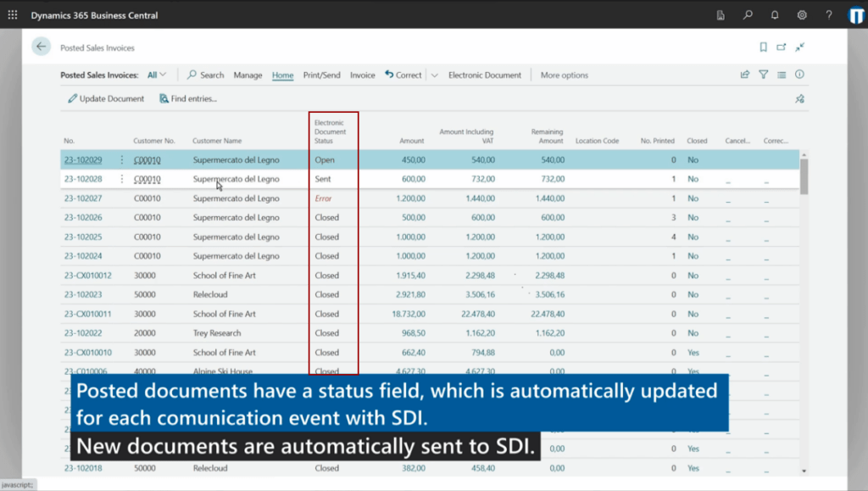Show more options for row 23-102028
This screenshot has height=491, width=868.
[x=122, y=179]
